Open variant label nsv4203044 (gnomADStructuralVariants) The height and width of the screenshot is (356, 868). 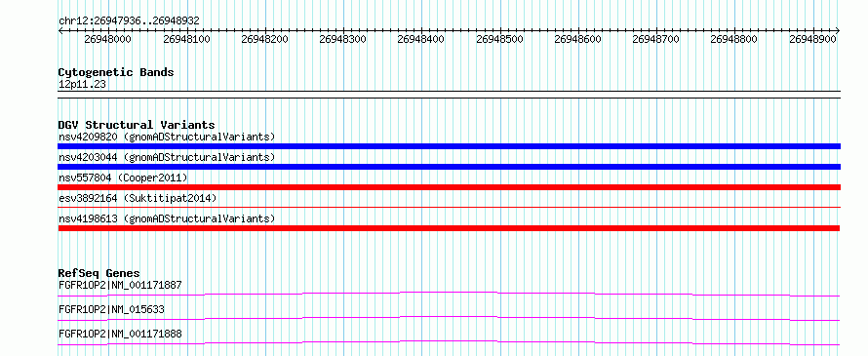167,157
